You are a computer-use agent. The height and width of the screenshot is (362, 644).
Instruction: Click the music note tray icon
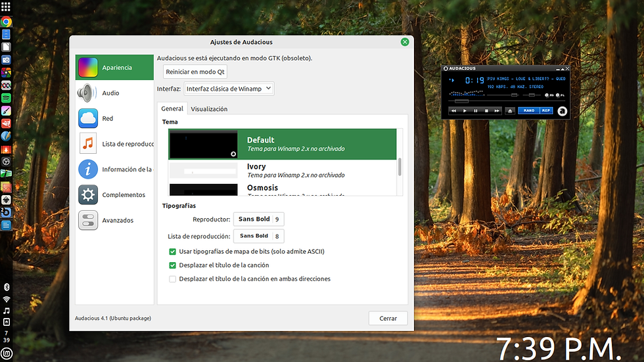(x=6, y=311)
